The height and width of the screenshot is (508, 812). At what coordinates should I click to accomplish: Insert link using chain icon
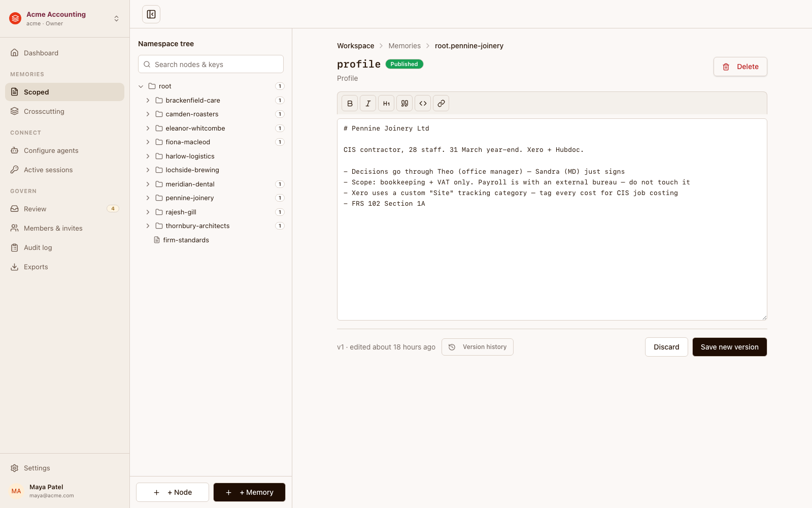tap(441, 103)
